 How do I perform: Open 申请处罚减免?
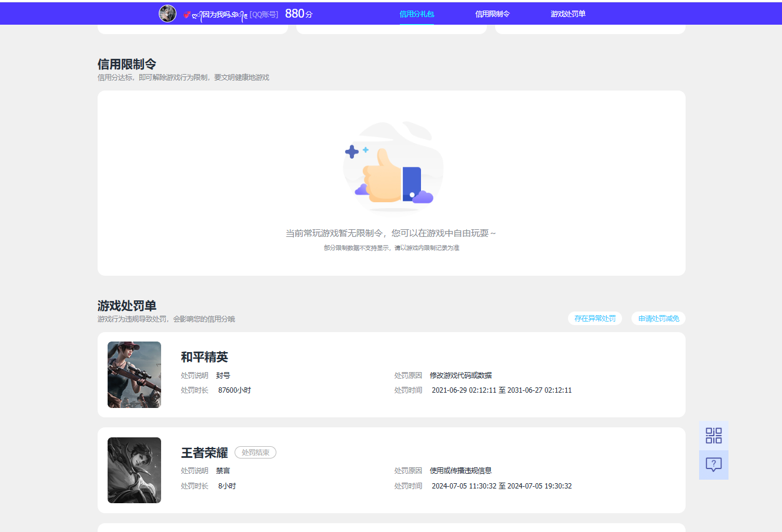point(658,318)
